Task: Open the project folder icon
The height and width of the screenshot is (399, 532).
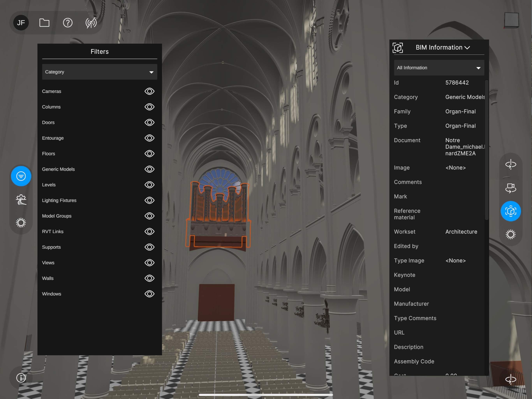Action: [44, 23]
